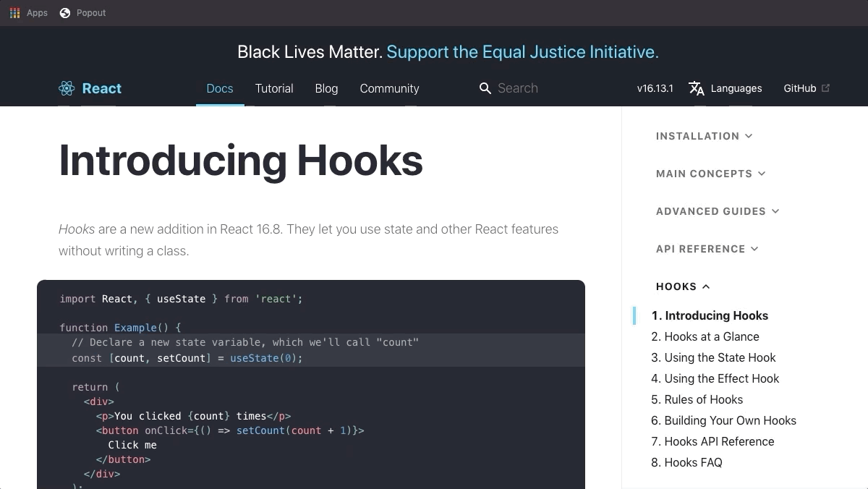Click the 'Declare a new state variable' comment
Screen dimensions: 868x489
[245, 342]
